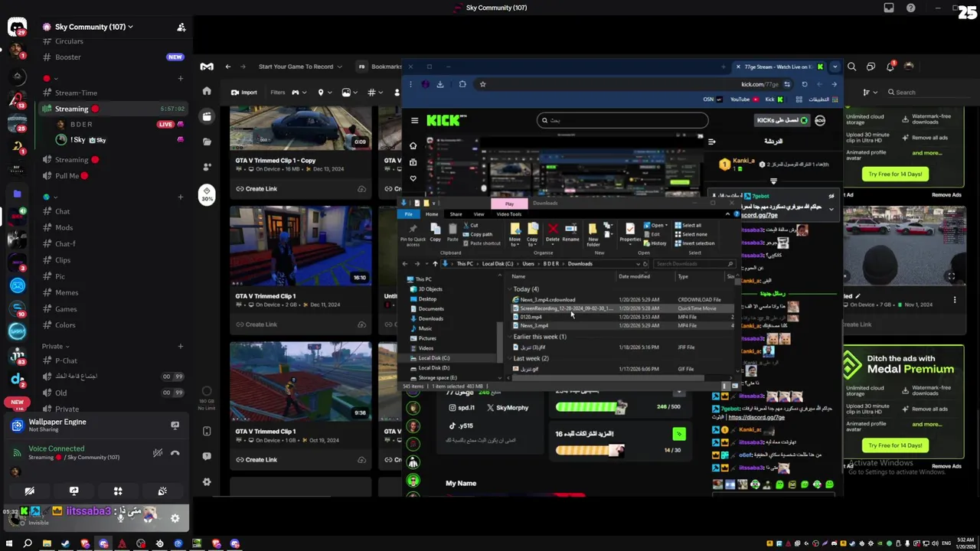This screenshot has height=551, width=980.
Task: Open Medal hashtag filter dropdown
Action: coord(374,93)
